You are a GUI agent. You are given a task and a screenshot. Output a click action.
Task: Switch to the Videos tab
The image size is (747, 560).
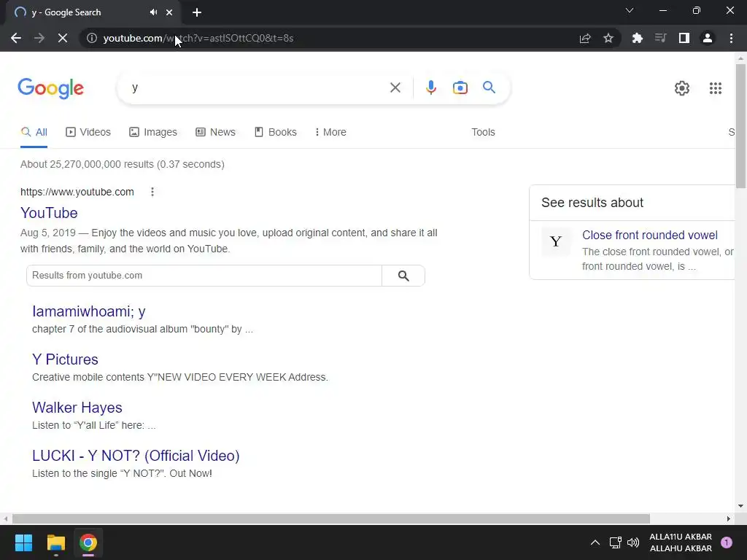pyautogui.click(x=88, y=132)
